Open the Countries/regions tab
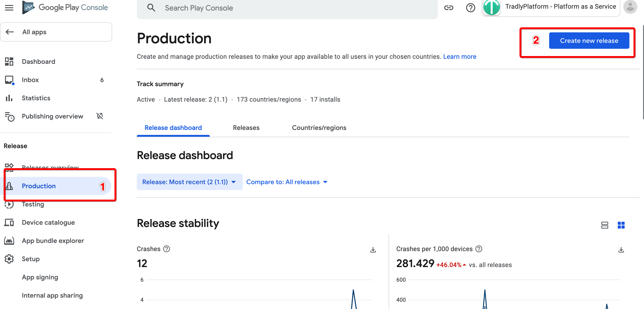Image resolution: width=644 pixels, height=309 pixels. (x=319, y=128)
